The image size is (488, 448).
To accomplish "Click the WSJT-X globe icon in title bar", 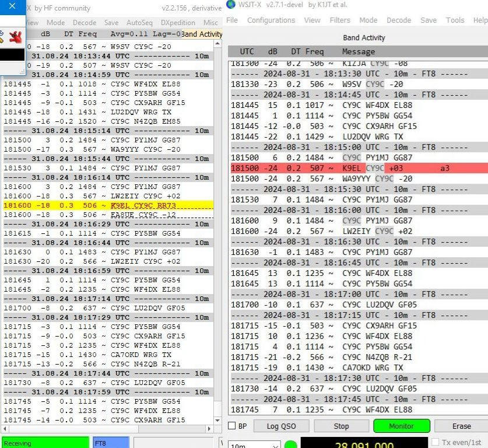I will pos(230,5).
